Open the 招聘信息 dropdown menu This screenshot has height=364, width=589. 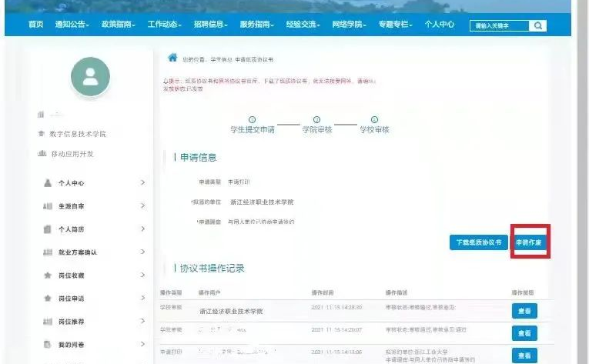point(211,25)
